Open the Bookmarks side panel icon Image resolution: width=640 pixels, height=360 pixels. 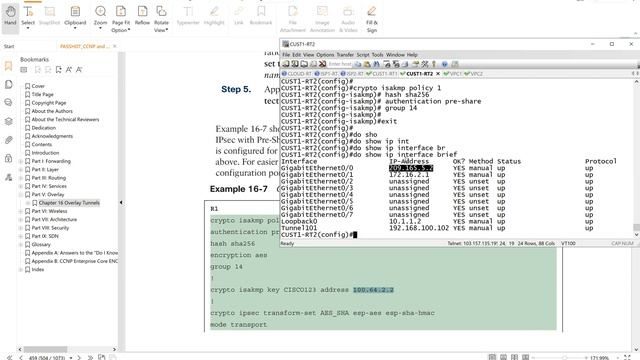8,66
